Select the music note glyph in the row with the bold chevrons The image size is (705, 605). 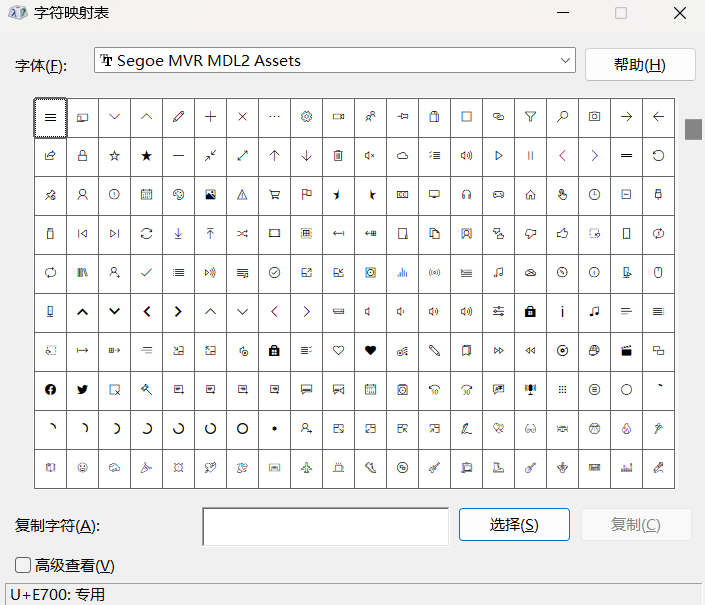click(594, 311)
